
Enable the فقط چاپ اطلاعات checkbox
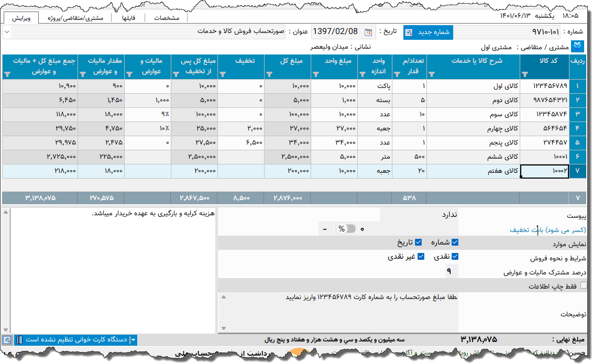pyautogui.click(x=584, y=286)
